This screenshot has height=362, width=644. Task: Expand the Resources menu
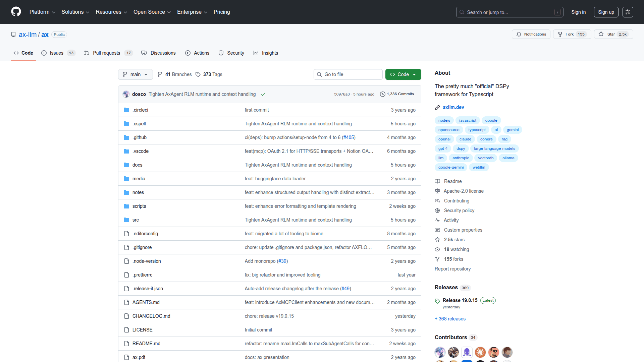[x=111, y=12]
